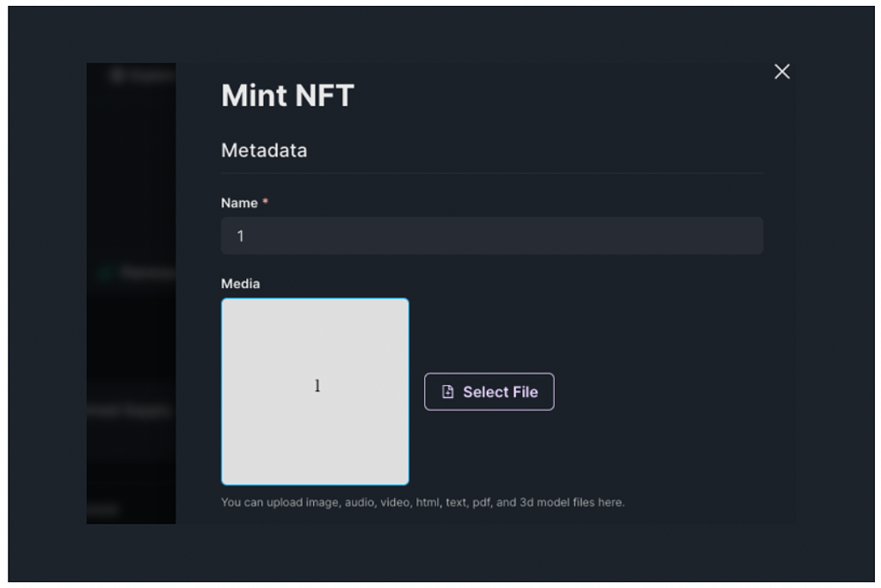Click the divider line below Metadata

coord(491,174)
